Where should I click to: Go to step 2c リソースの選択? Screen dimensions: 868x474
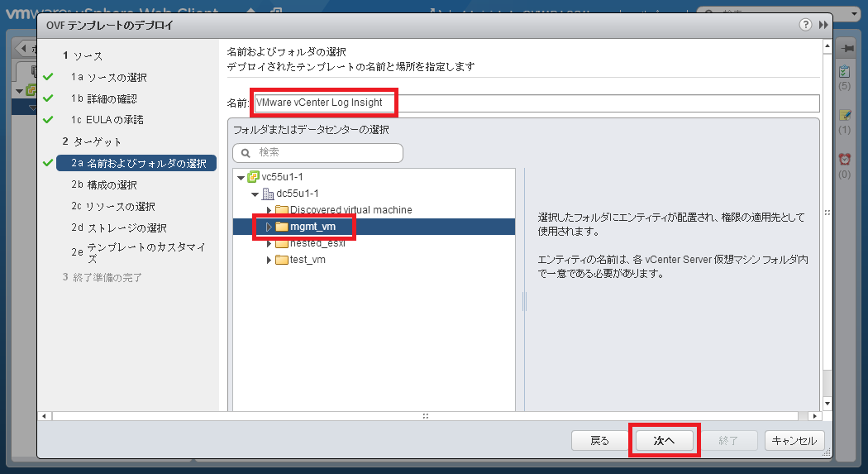[113, 206]
